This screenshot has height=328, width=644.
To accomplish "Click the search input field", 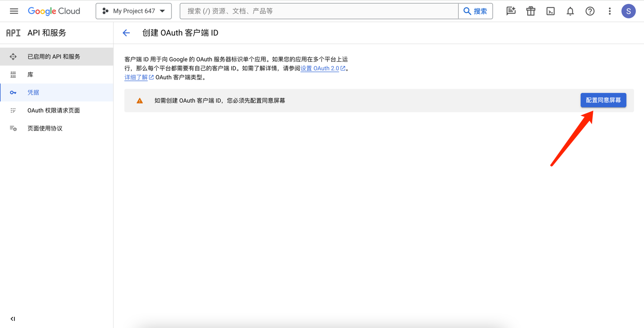I will coord(319,11).
